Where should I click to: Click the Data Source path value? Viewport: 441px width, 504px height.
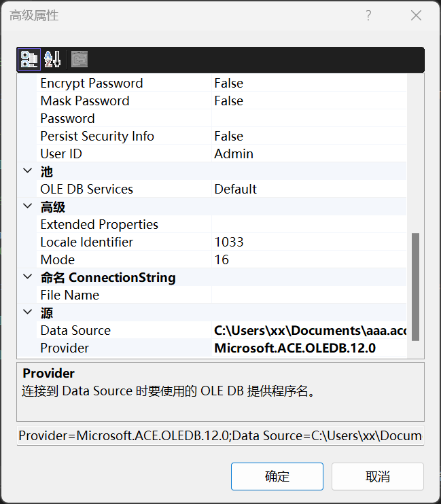pos(309,331)
